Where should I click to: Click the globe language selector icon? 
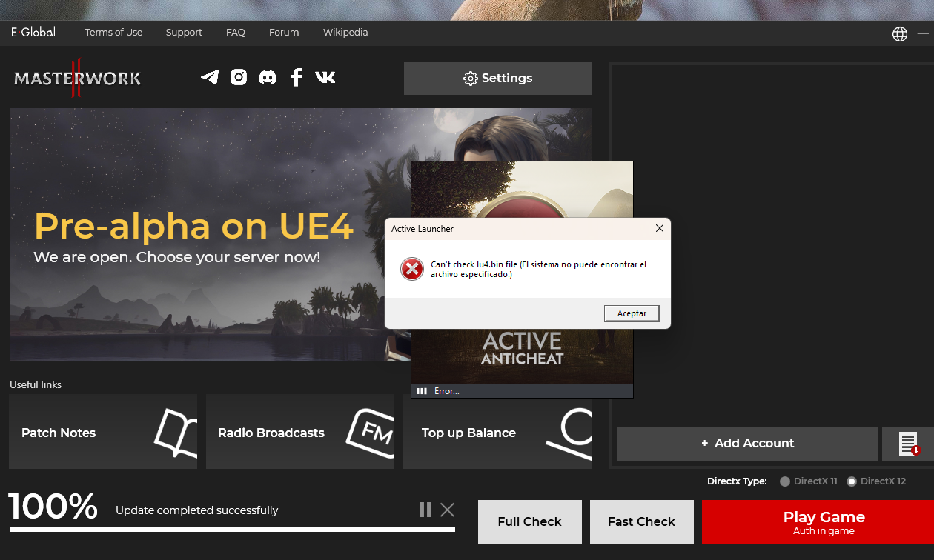[900, 34]
